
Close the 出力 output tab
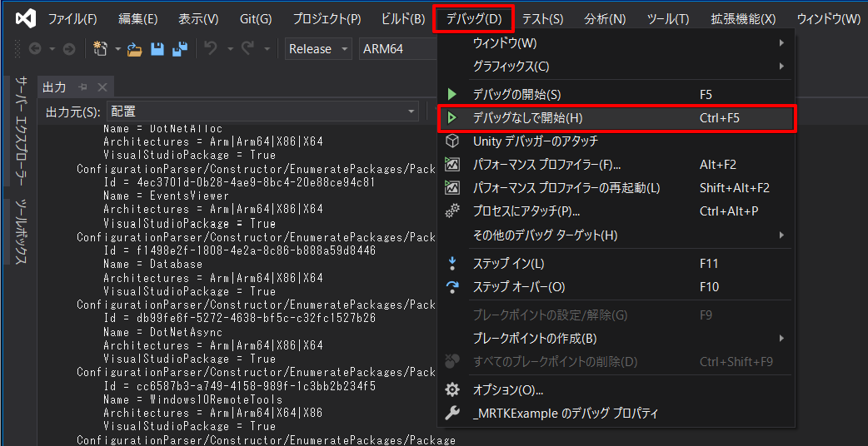click(x=102, y=87)
